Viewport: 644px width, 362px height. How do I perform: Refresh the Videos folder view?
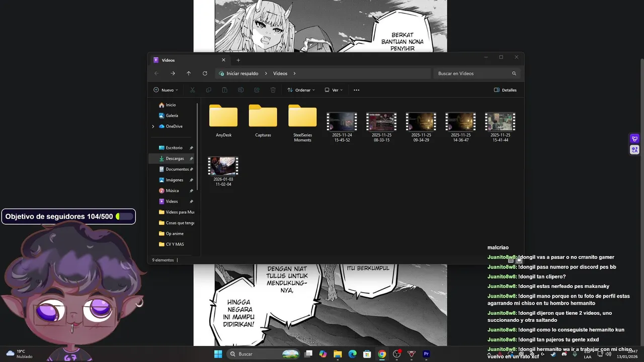click(205, 73)
